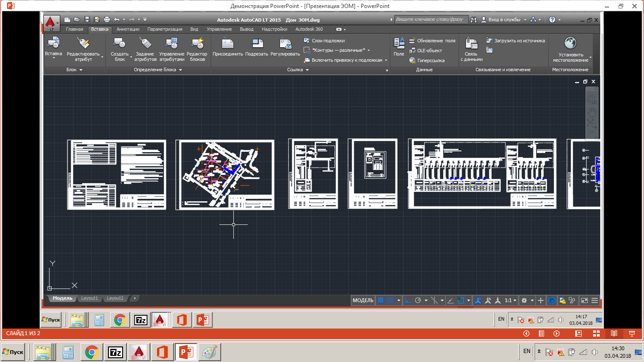Screen dimensions: 644x362
Task: Toggle the grid display in status bar
Action: [x=381, y=300]
